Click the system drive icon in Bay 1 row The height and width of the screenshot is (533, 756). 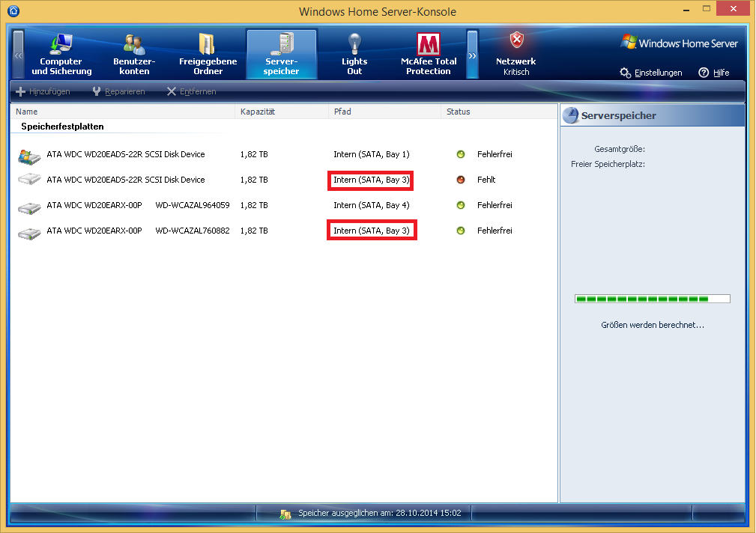click(x=29, y=156)
